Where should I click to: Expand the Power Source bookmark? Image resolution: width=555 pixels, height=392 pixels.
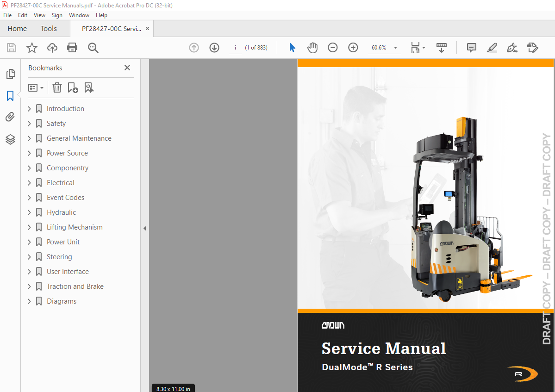tap(29, 153)
